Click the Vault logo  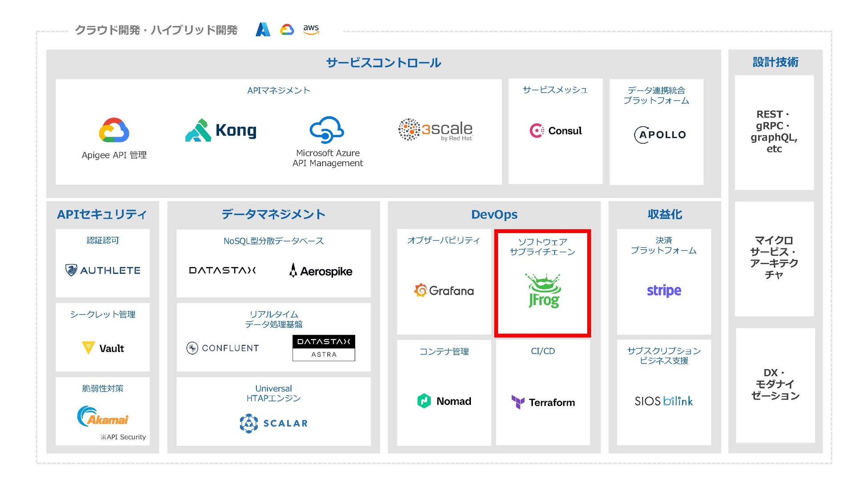coord(103,348)
